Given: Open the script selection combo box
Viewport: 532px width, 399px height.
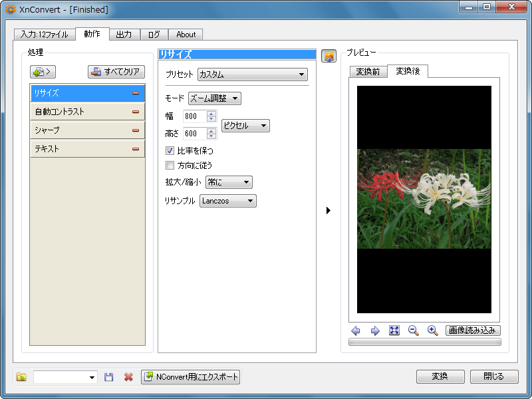Looking at the screenshot, I should (x=65, y=377).
